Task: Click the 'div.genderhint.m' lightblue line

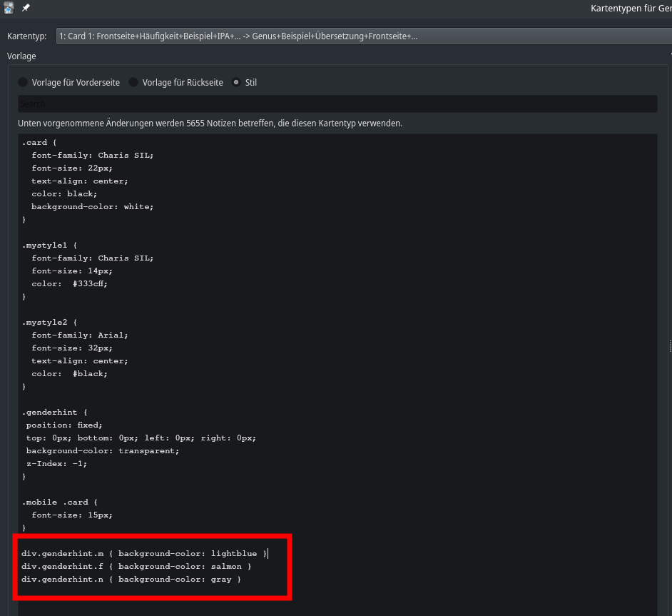Action: click(x=144, y=554)
